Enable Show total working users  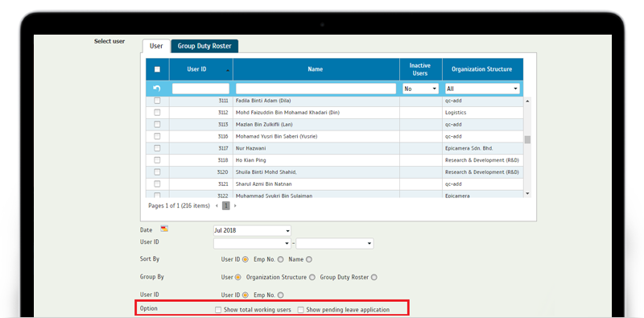218,310
